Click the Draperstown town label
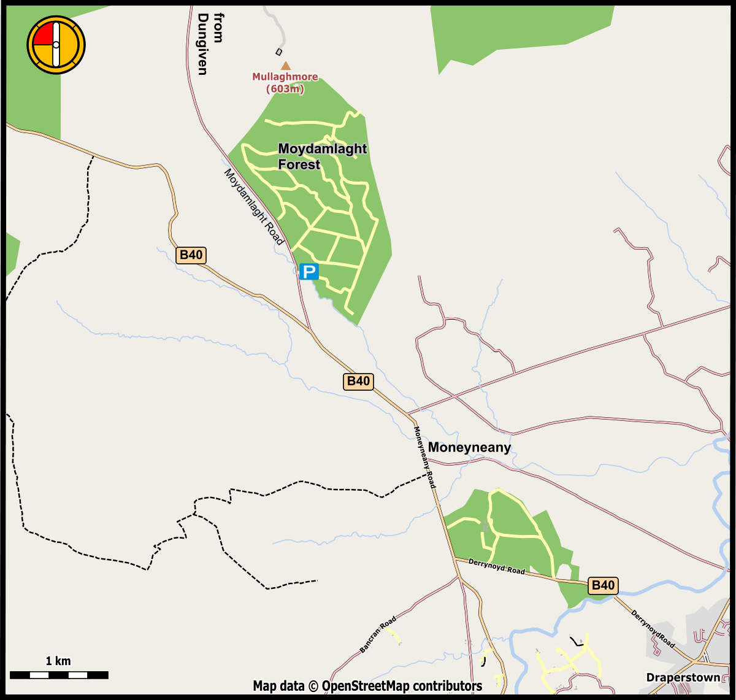This screenshot has height=700, width=736. coord(683,677)
